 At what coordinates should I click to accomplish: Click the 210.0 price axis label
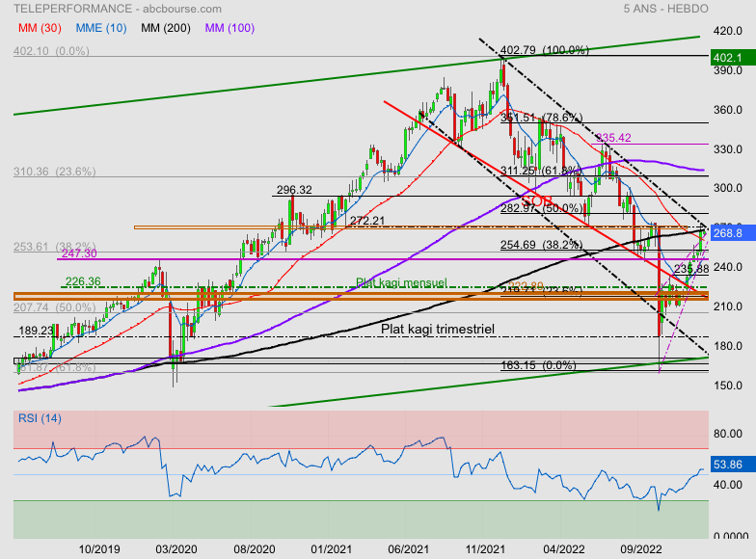727,306
